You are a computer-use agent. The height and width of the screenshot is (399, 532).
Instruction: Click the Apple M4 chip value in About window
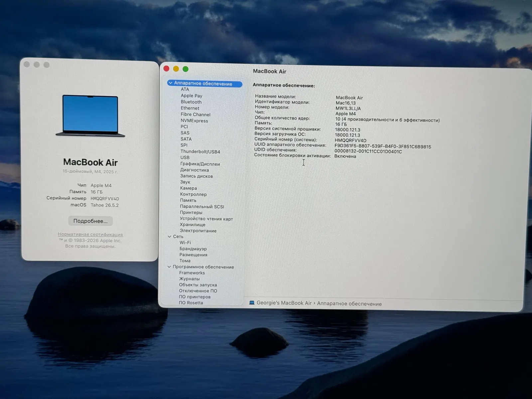[101, 186]
